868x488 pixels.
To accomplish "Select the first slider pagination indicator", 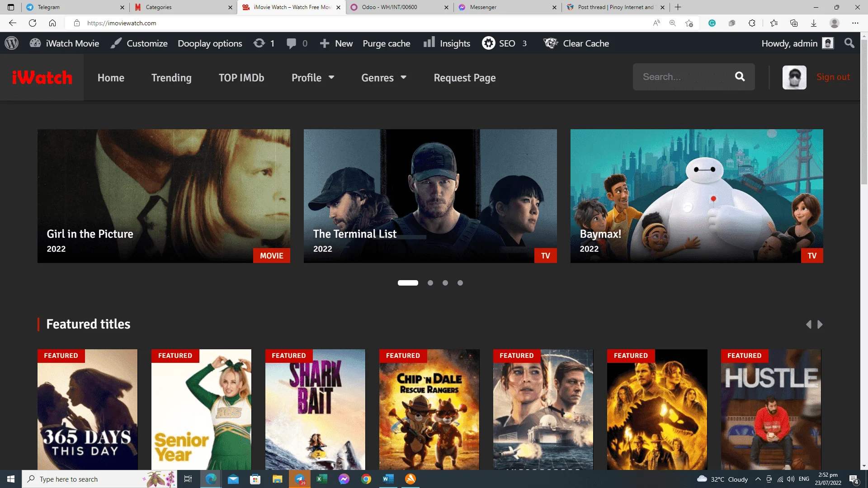I will 408,283.
